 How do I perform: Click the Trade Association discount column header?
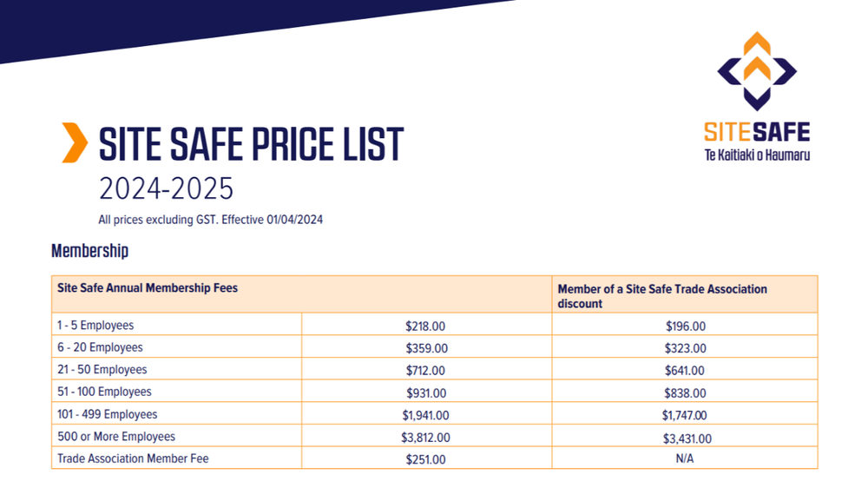(x=662, y=295)
